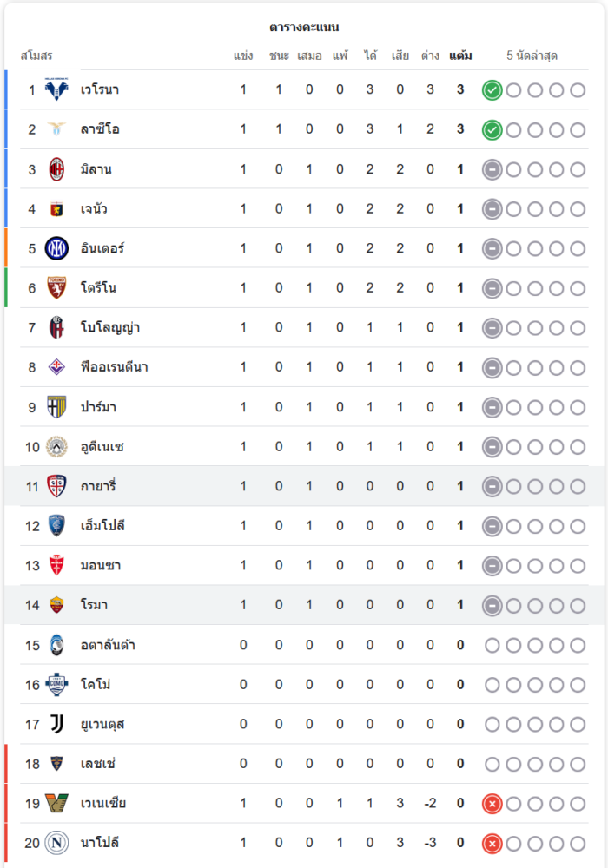This screenshot has height=868, width=608.
Task: Click Venezia's red loss result indicator
Action: (x=492, y=804)
